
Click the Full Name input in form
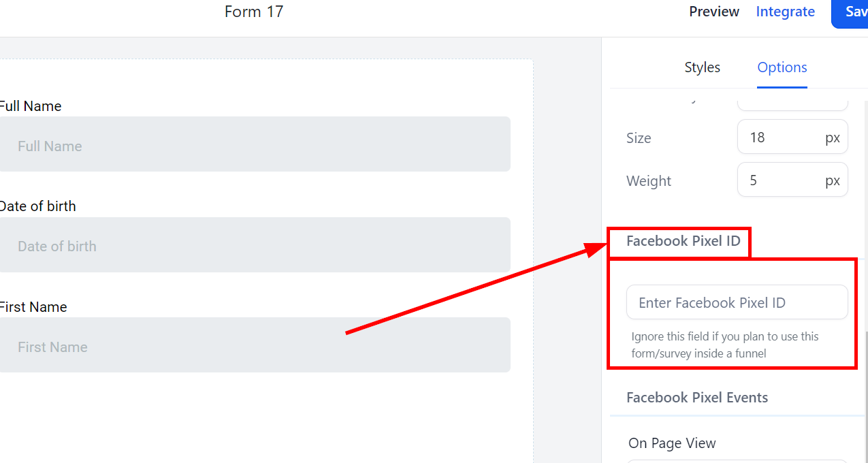point(255,144)
